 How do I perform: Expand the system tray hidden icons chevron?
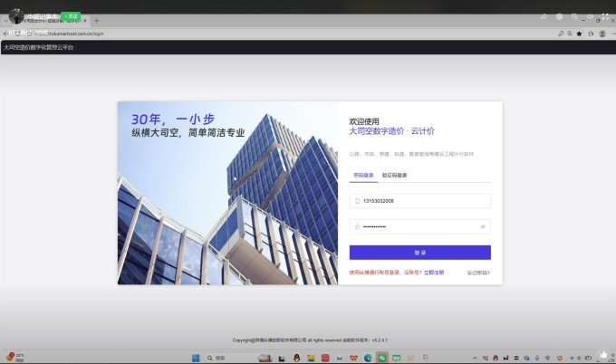click(x=475, y=358)
